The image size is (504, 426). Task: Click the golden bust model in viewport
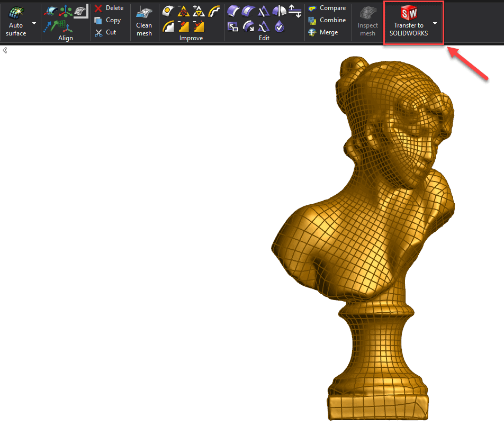366,238
